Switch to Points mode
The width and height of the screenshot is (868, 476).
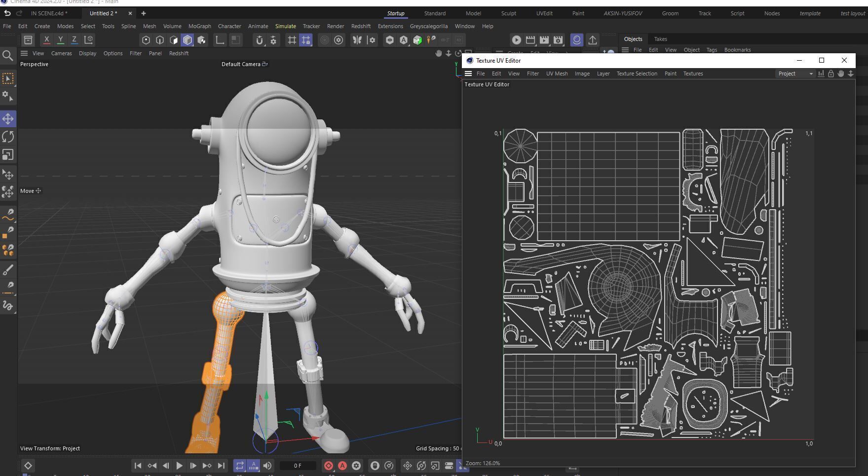[146, 40]
